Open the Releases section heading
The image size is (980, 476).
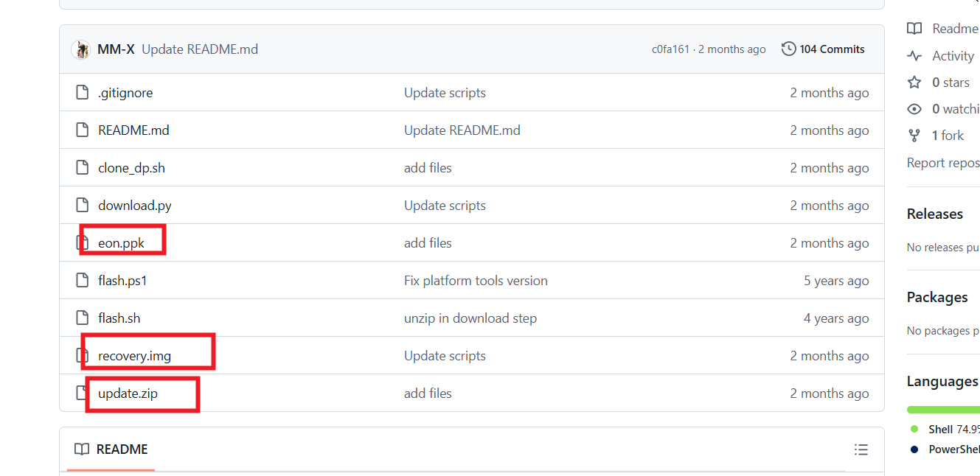(934, 214)
